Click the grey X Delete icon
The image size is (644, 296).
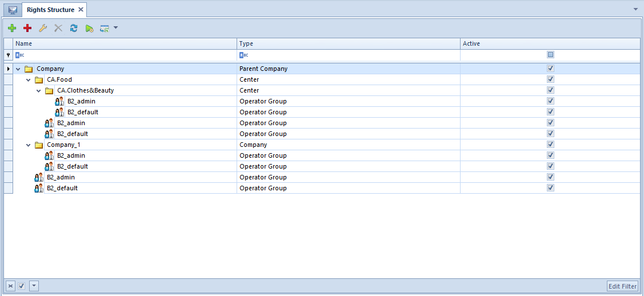coord(58,29)
